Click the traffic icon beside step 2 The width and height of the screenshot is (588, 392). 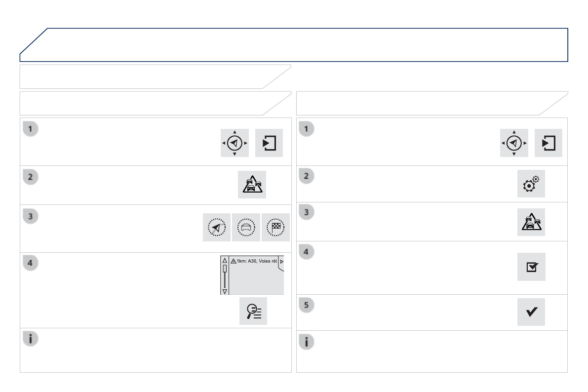pyautogui.click(x=252, y=185)
